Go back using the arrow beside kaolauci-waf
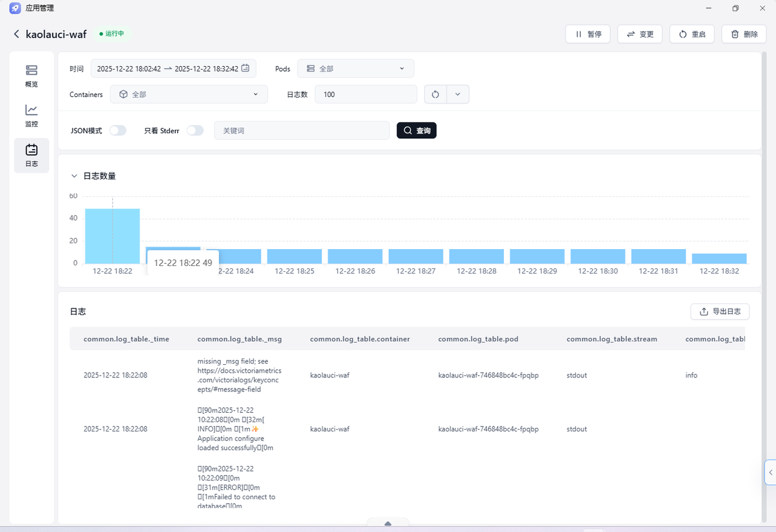776x532 pixels. pos(16,35)
